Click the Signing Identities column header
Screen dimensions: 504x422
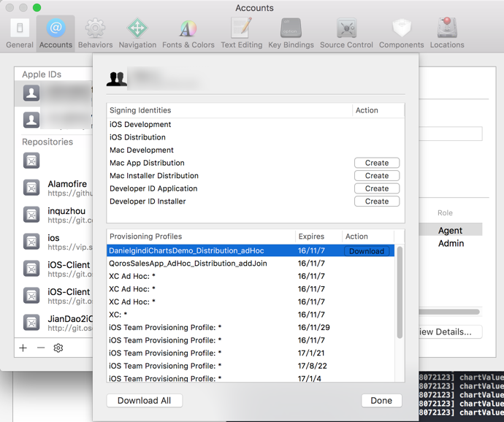[229, 110]
